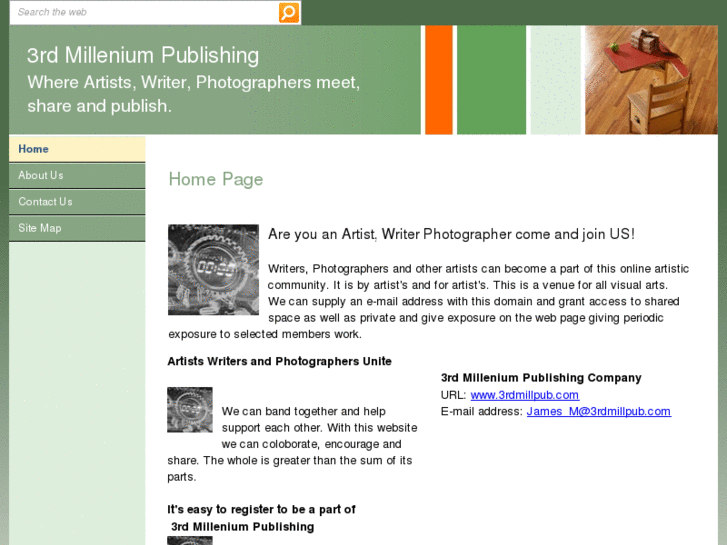Click the pale green header block
The image size is (727, 545).
[x=555, y=80]
